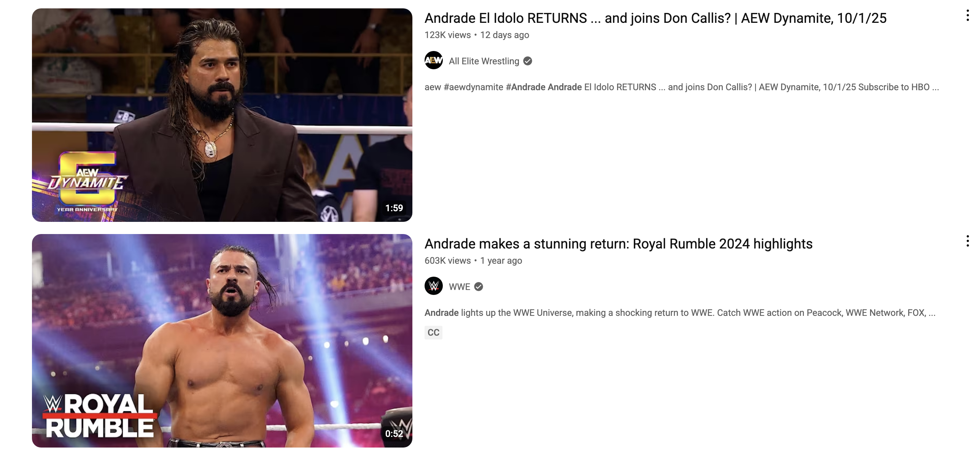Open the Royal Rumble 2024 Andrade thumbnail
The height and width of the screenshot is (462, 980).
(x=222, y=341)
